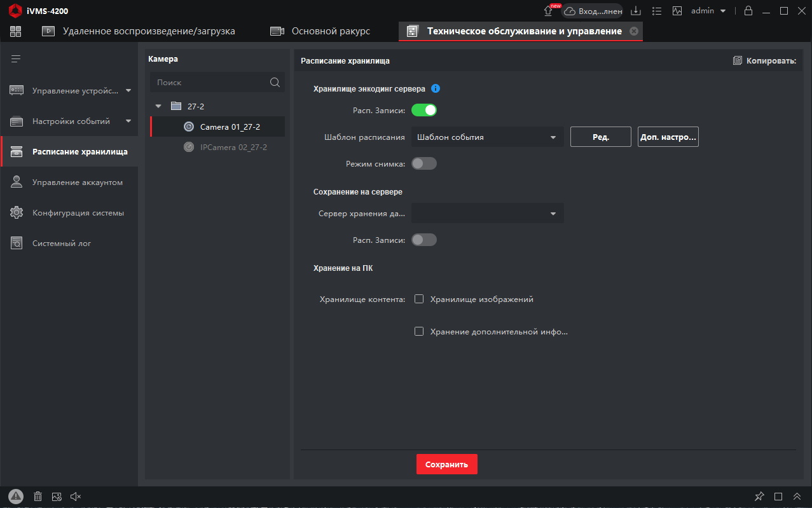The height and width of the screenshot is (508, 812).
Task: Open the resource monitor waveform icon
Action: (677, 11)
